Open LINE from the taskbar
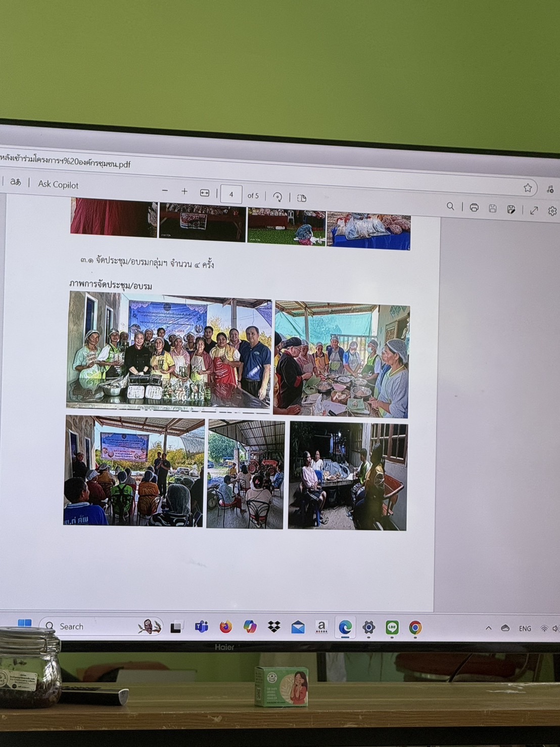Viewport: 560px width, 747px height. 392,628
